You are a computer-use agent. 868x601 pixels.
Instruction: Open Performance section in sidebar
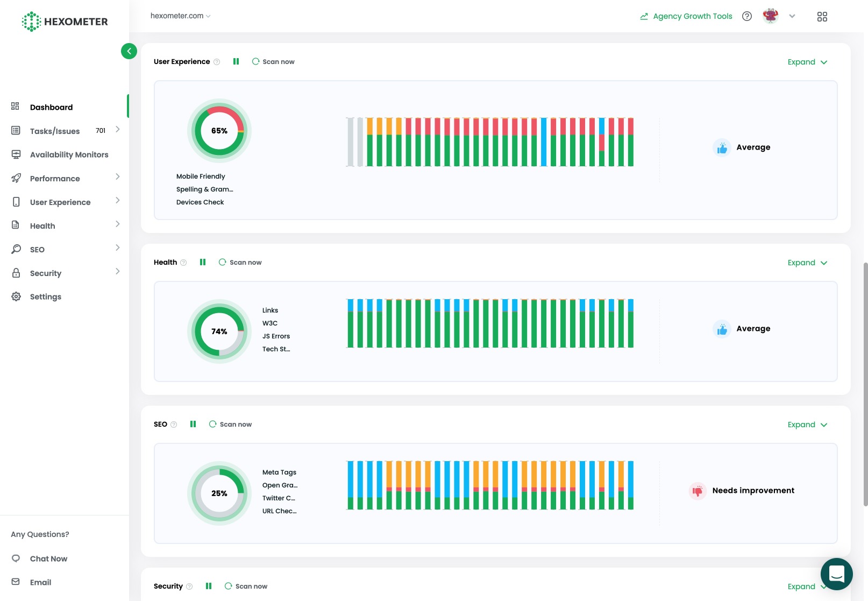[55, 178]
